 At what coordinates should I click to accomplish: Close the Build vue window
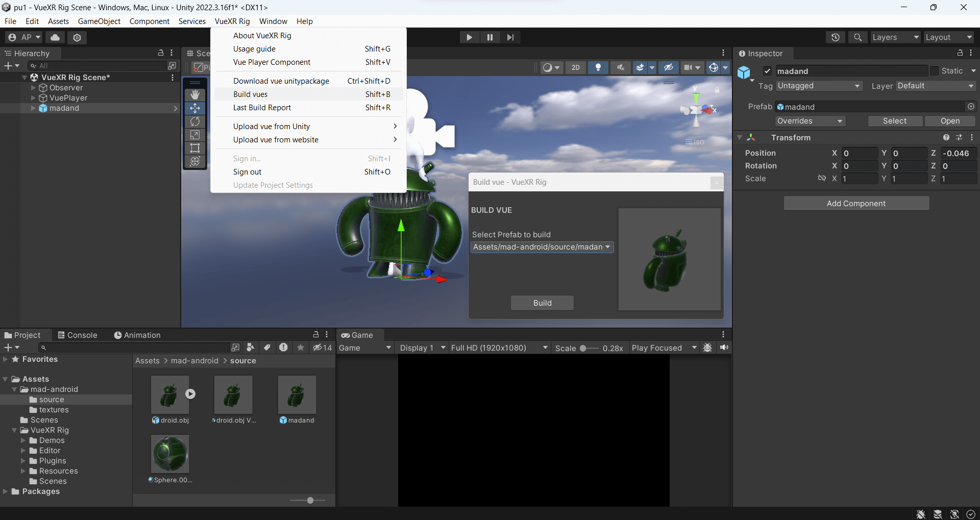click(717, 182)
